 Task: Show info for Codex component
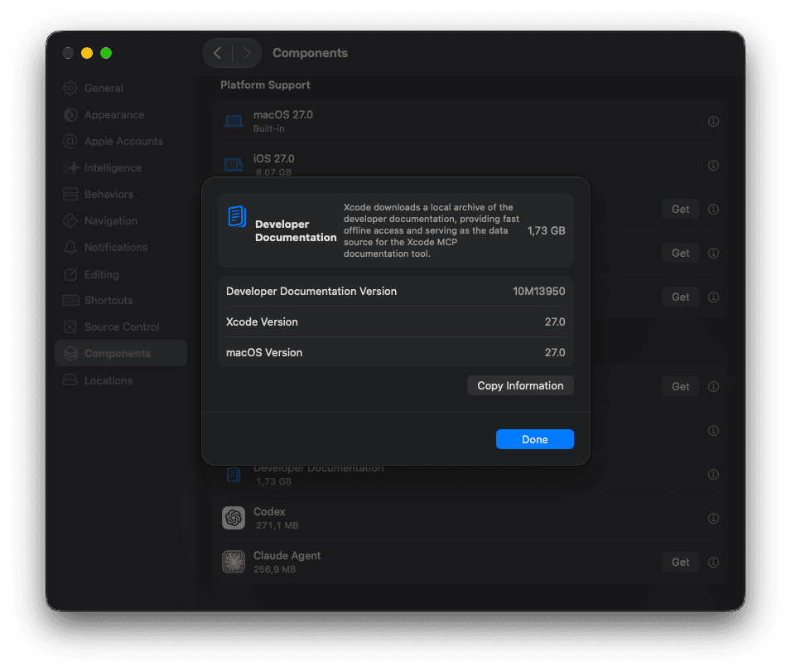pyautogui.click(x=713, y=518)
